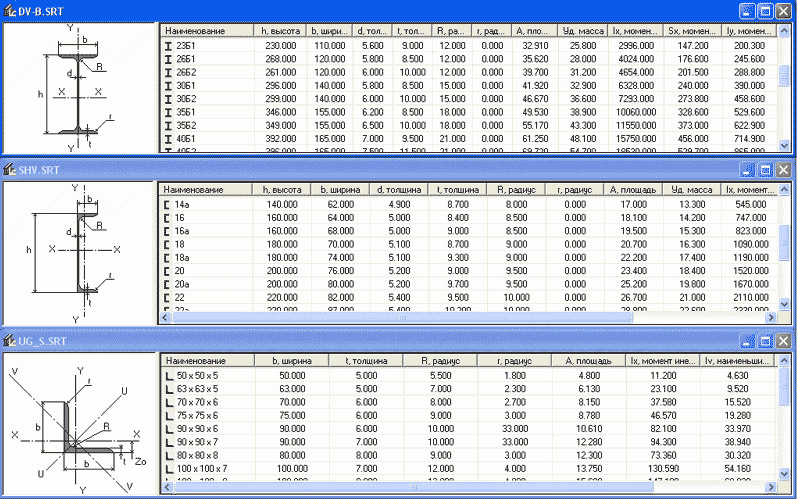Click the angle icon beside 75 x 75 x 6
798x499 pixels.
168,413
